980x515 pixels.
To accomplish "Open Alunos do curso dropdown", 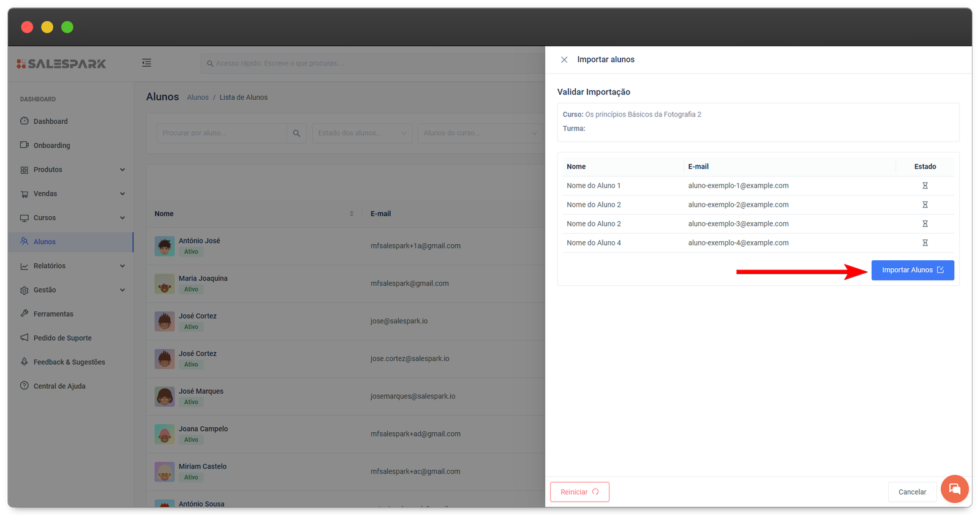I will (x=480, y=133).
